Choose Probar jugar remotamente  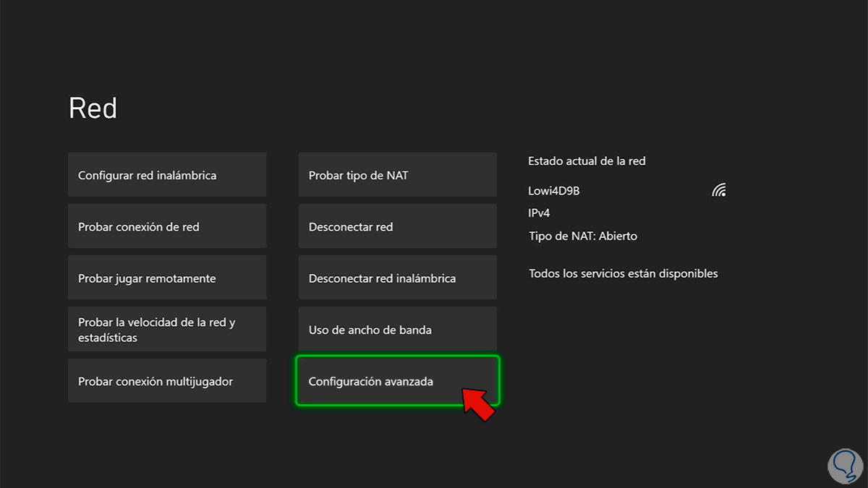pyautogui.click(x=167, y=278)
